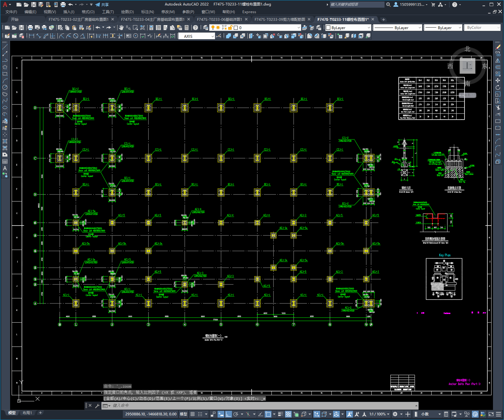The width and height of the screenshot is (504, 420).
Task: Open the 1:1 / 100% annotation scale dropdown
Action: coord(379,414)
